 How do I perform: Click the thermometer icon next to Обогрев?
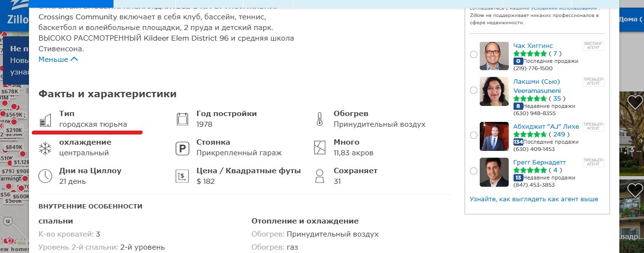pyautogui.click(x=319, y=119)
